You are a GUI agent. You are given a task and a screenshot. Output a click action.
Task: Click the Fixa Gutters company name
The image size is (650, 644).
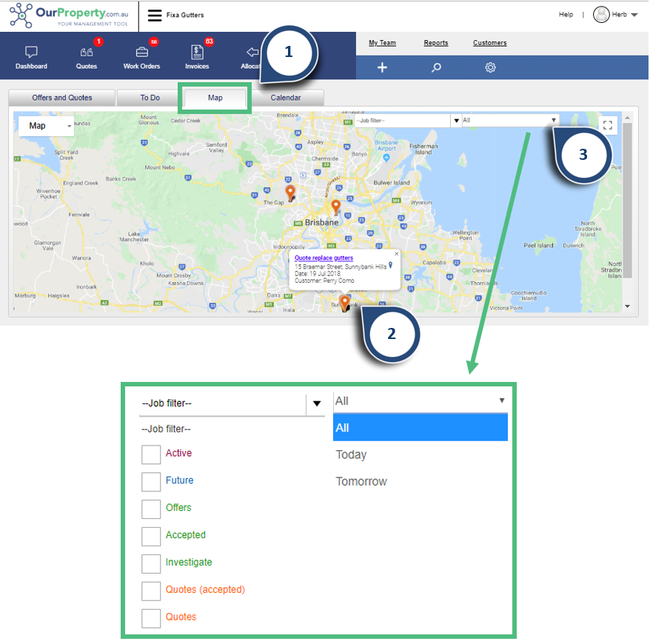185,15
